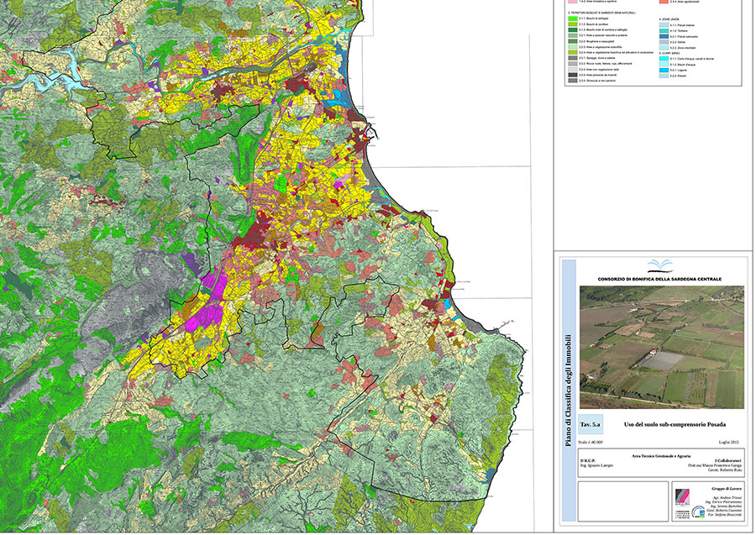This screenshot has width=756, height=535.
Task: Click the empty signature box in title block
Action: point(623,501)
